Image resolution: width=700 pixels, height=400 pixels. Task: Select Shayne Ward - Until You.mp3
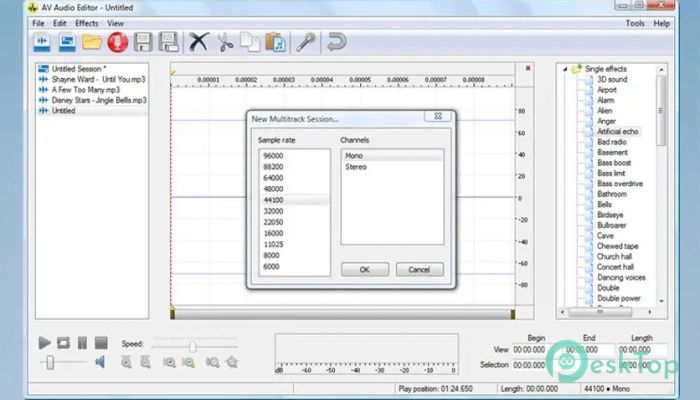click(x=98, y=79)
